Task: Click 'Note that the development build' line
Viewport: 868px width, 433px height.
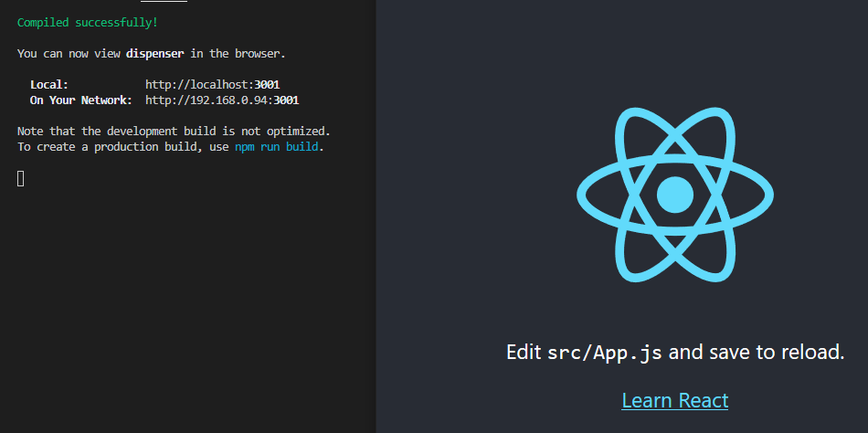Action: (174, 132)
